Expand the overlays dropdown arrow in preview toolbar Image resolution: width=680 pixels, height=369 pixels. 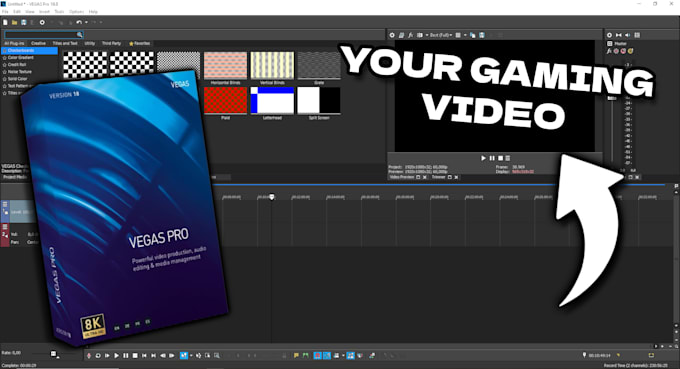[x=465, y=35]
